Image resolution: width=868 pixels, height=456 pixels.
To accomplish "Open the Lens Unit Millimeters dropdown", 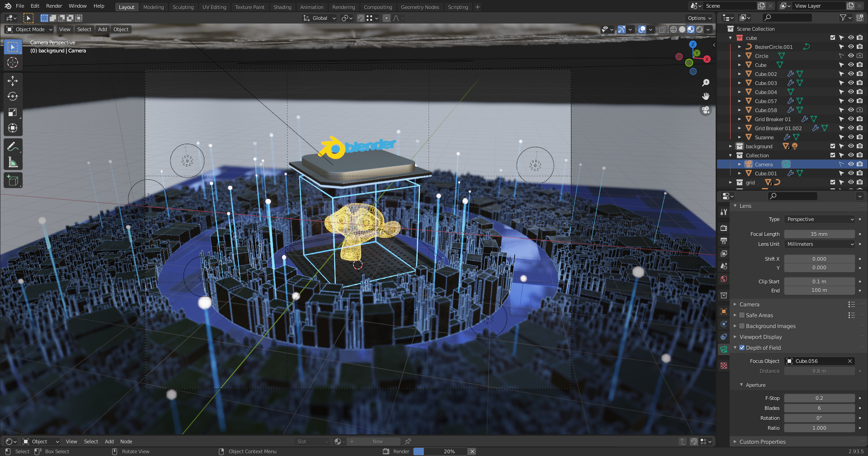I will [x=820, y=244].
